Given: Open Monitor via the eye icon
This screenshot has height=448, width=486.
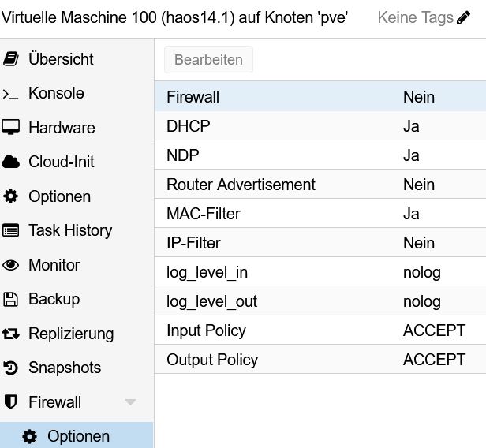Looking at the screenshot, I should [11, 265].
